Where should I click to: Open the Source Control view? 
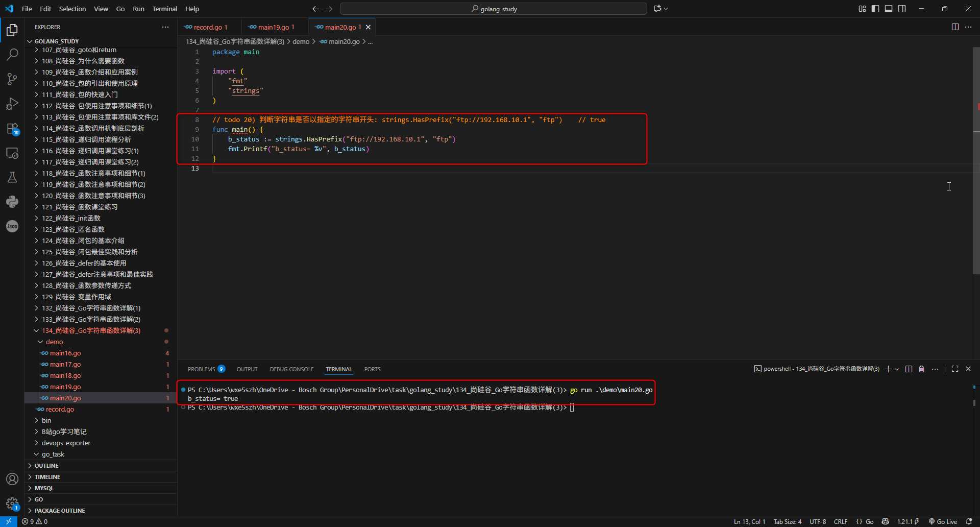click(12, 79)
